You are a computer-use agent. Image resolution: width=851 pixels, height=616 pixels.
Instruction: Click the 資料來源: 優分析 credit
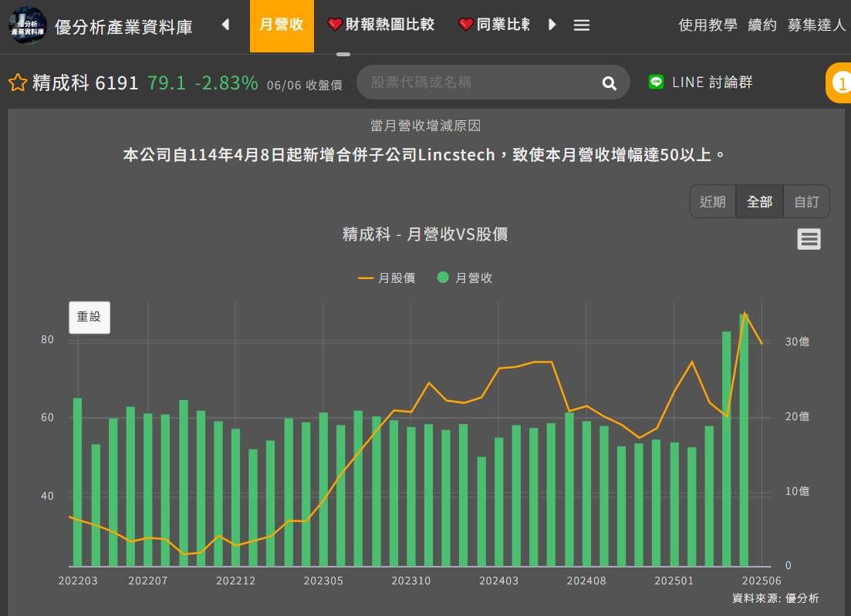tap(775, 598)
